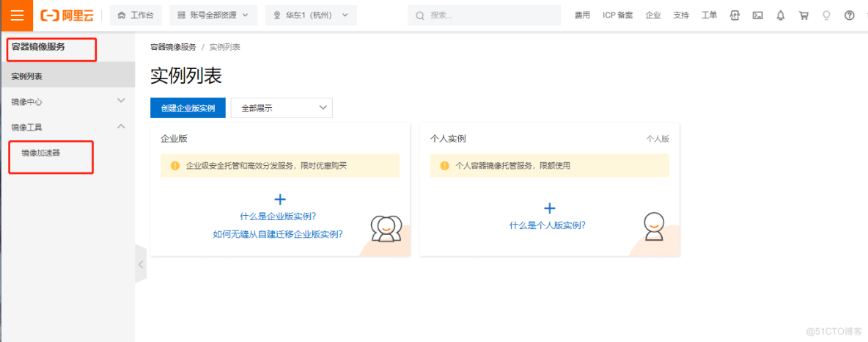
Task: Open the shopping cart icon
Action: coord(803,15)
